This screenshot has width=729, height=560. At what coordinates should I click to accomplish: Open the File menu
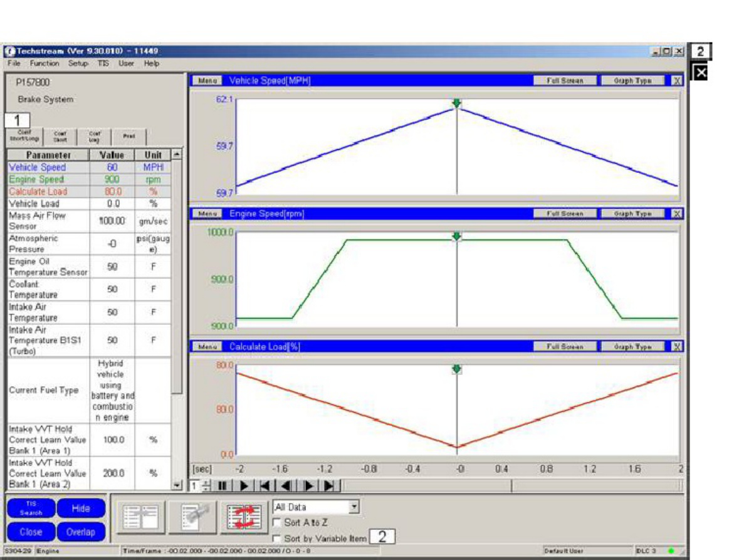click(x=14, y=63)
